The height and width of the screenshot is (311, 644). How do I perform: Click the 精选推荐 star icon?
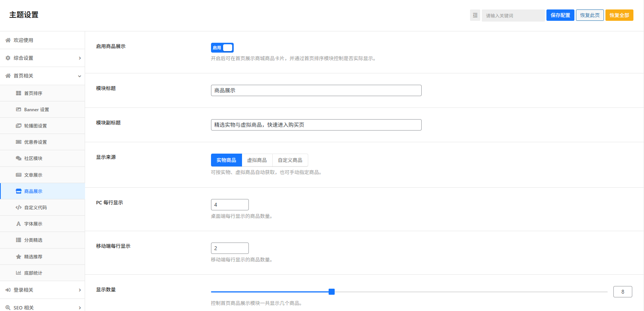[19, 257]
